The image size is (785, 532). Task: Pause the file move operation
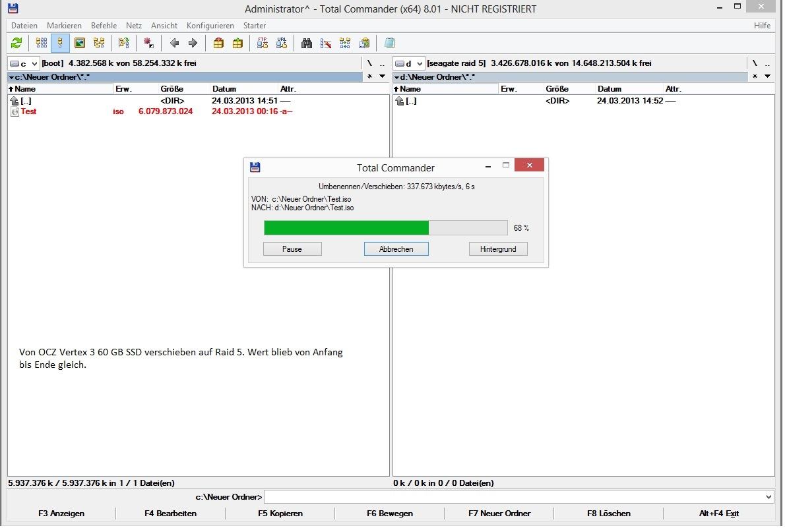(x=292, y=249)
